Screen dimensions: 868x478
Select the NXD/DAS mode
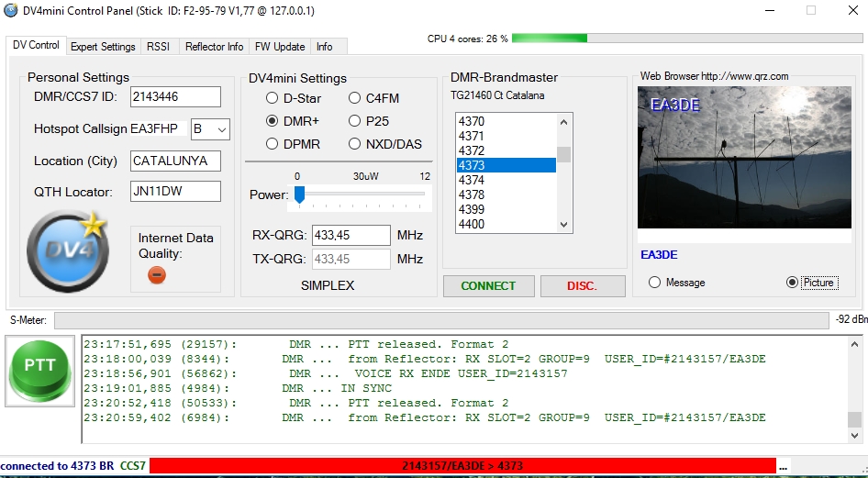355,144
